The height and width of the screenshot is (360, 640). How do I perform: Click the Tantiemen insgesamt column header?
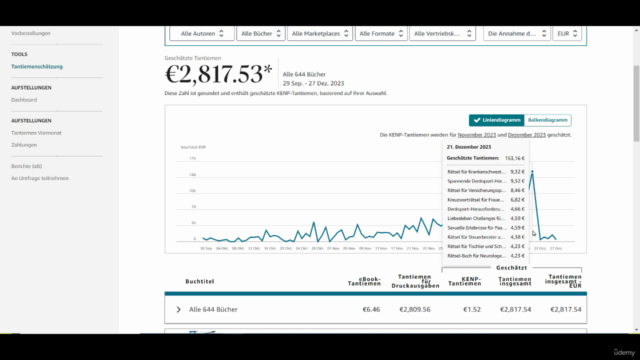coord(515,281)
